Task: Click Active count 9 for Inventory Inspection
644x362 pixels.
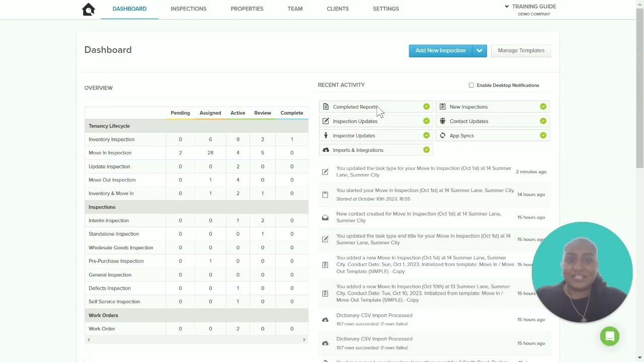Action: click(238, 139)
